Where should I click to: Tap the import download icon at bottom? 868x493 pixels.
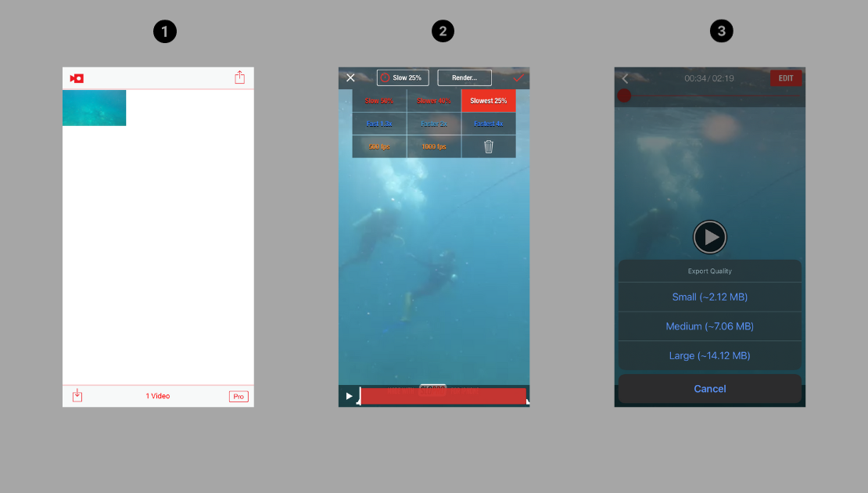[77, 395]
